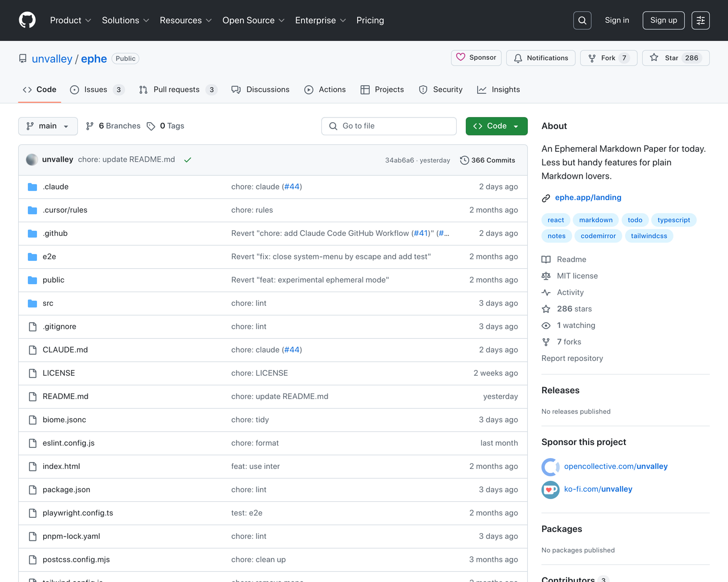The width and height of the screenshot is (728, 582).
Task: Open the biome.jsonc file
Action: pyautogui.click(x=64, y=420)
